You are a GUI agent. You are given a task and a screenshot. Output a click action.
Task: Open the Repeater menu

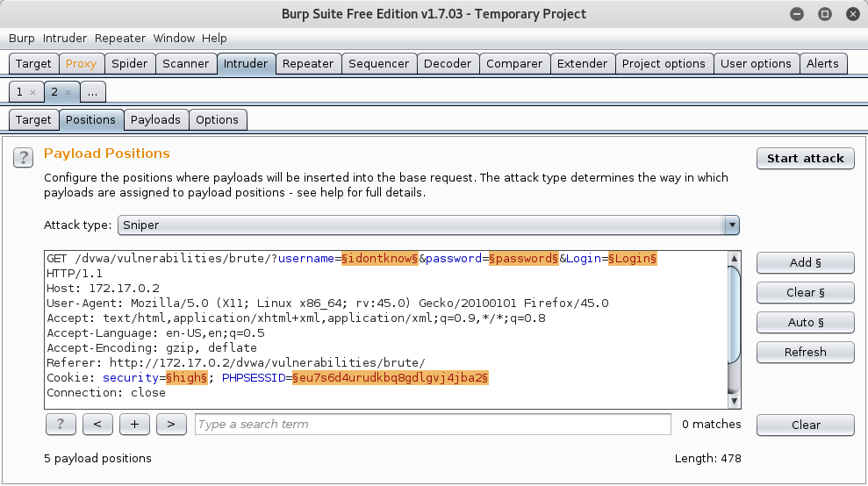coord(120,39)
